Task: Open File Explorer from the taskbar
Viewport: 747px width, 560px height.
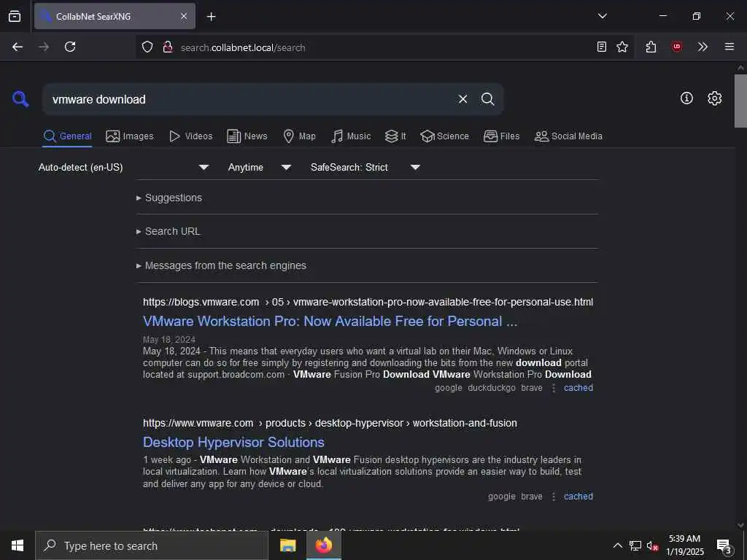Action: (x=287, y=545)
